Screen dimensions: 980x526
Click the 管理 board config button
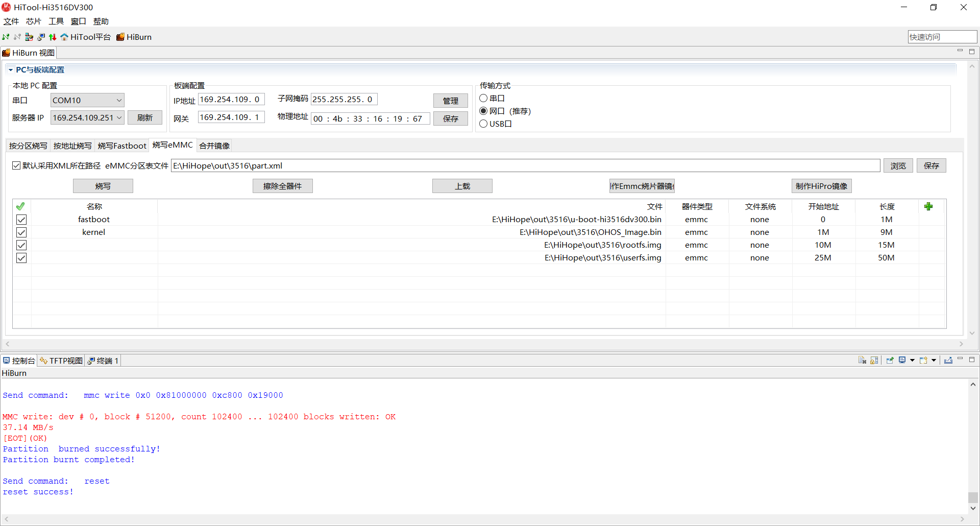(451, 101)
